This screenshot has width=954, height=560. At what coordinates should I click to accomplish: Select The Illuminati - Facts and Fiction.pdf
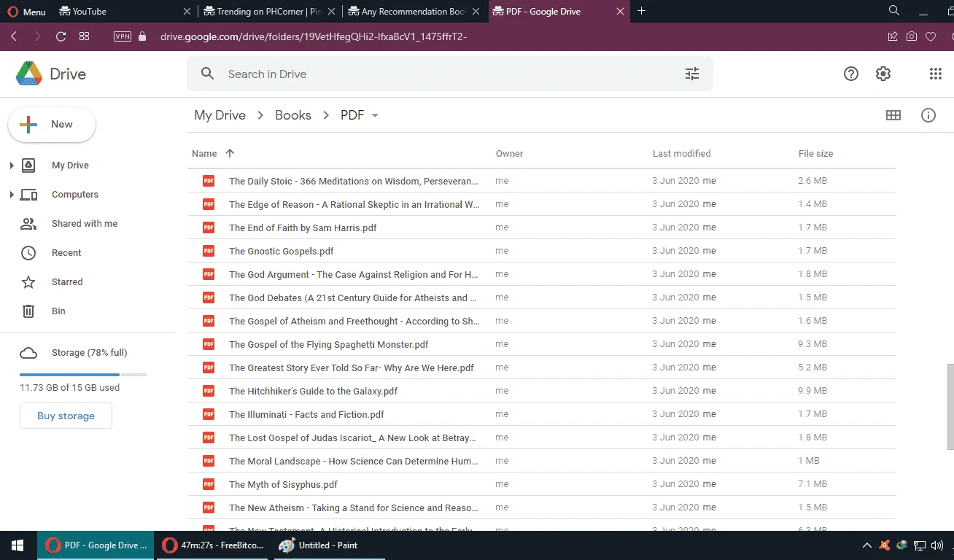point(541,414)
